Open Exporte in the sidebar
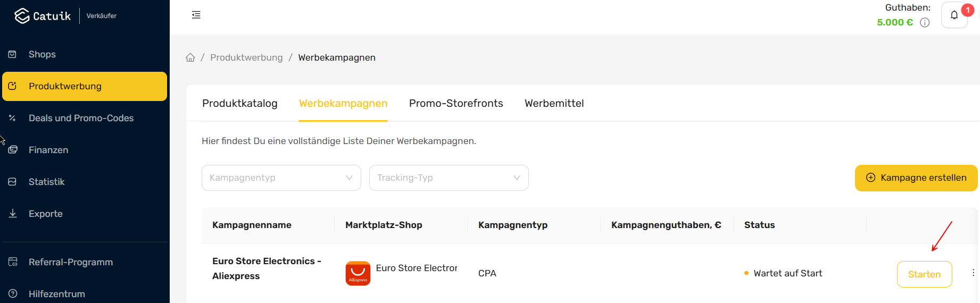 coord(45,214)
